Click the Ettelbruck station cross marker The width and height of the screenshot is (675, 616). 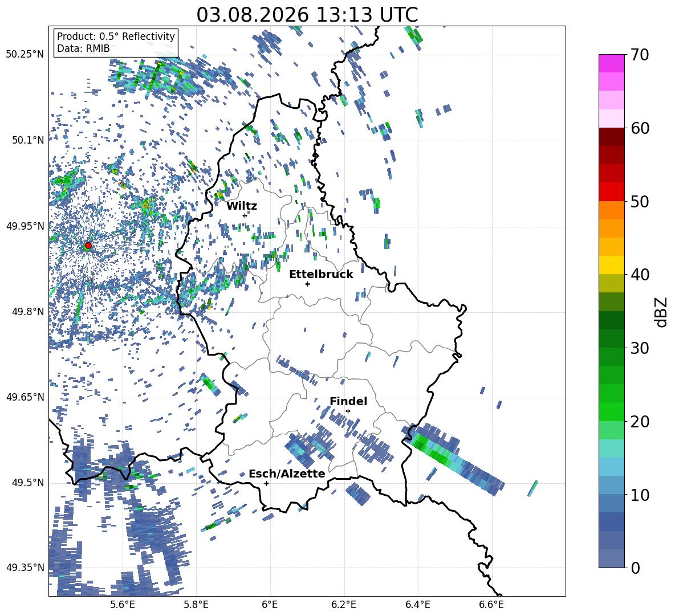307,284
